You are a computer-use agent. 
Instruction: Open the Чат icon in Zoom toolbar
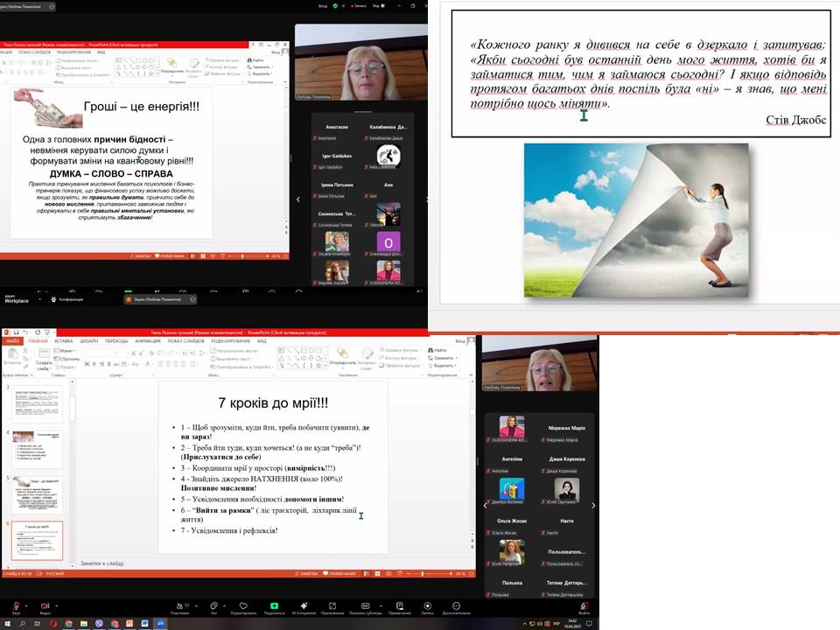tap(213, 606)
